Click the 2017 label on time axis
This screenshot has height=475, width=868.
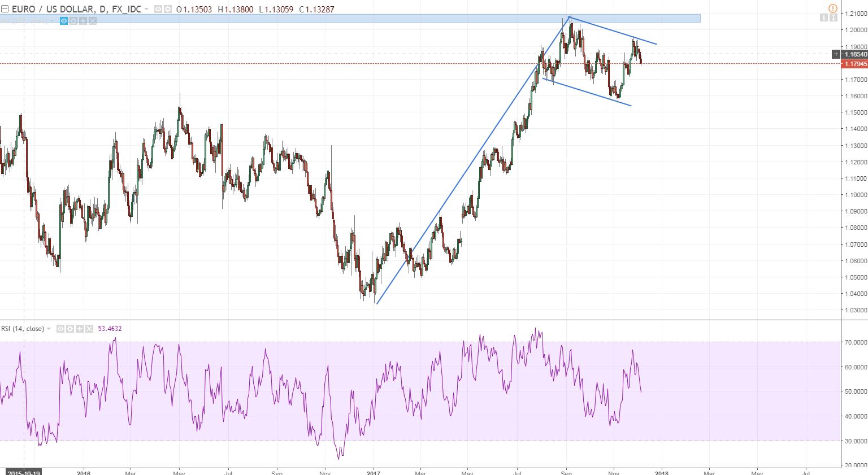[374, 473]
